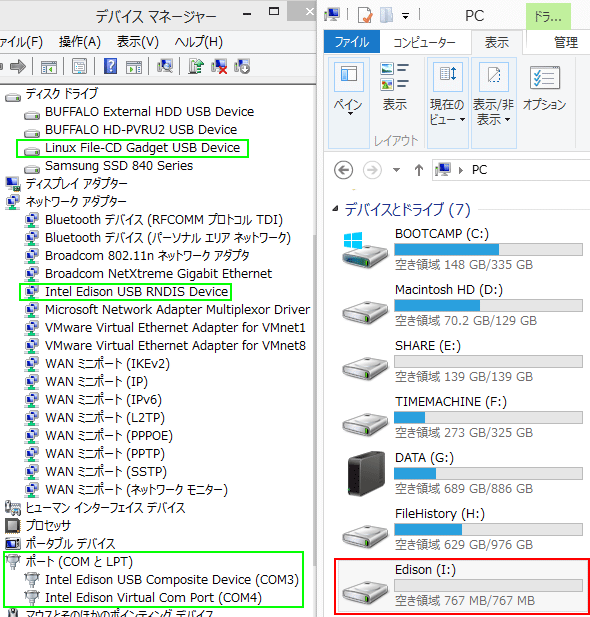Click the new folder icon in Explorer title bar
Image resolution: width=590 pixels, height=617 pixels.
coord(387,16)
